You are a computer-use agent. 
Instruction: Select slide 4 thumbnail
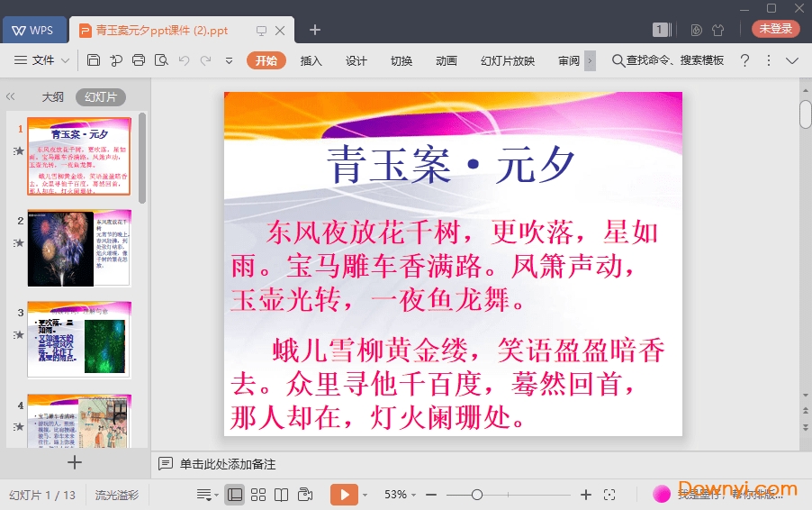click(79, 420)
